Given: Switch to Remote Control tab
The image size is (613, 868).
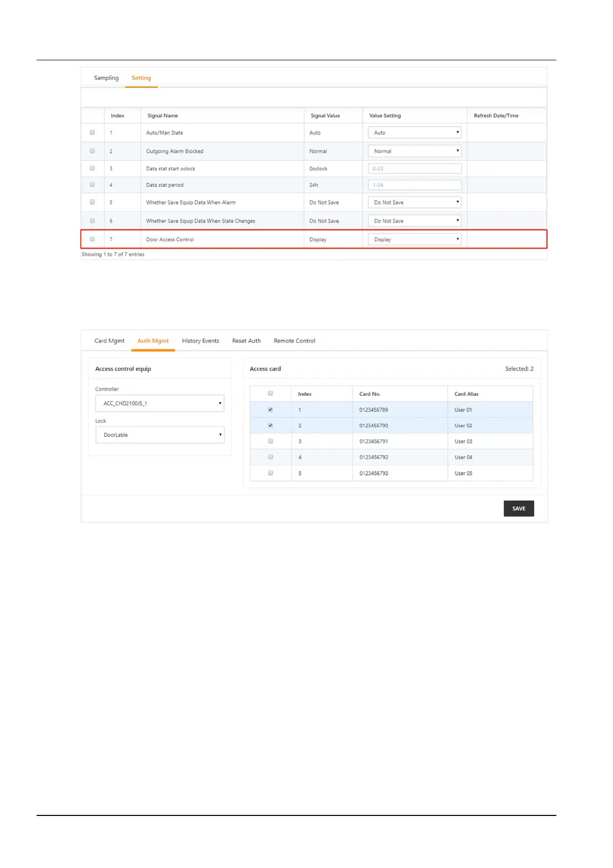Looking at the screenshot, I should (x=295, y=341).
